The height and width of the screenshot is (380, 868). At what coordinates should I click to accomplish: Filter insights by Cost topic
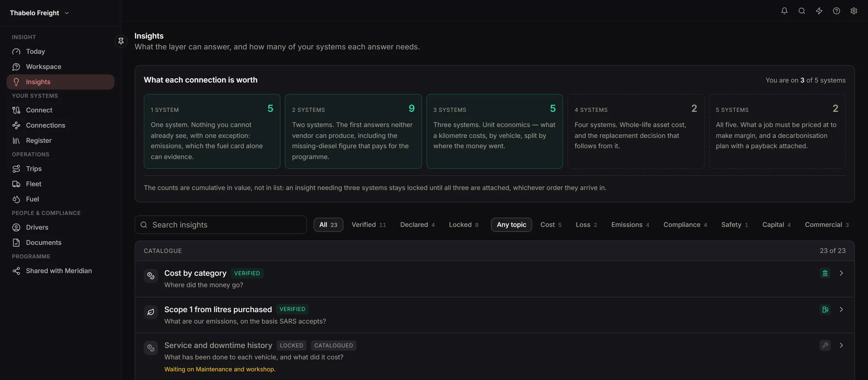[551, 225]
